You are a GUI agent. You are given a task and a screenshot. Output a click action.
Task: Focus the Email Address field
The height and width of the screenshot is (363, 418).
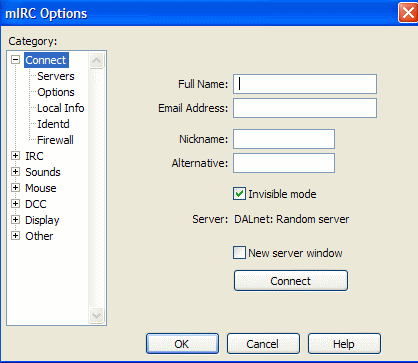click(x=305, y=108)
